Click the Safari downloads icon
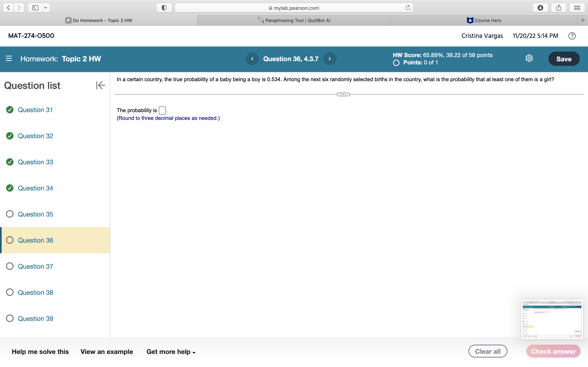The width and height of the screenshot is (588, 367). tap(540, 8)
